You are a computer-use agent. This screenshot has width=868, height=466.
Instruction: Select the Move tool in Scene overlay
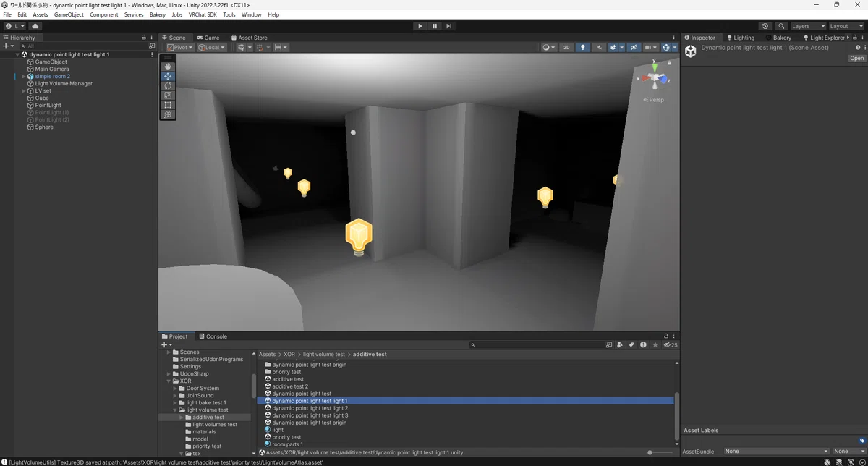(168, 76)
